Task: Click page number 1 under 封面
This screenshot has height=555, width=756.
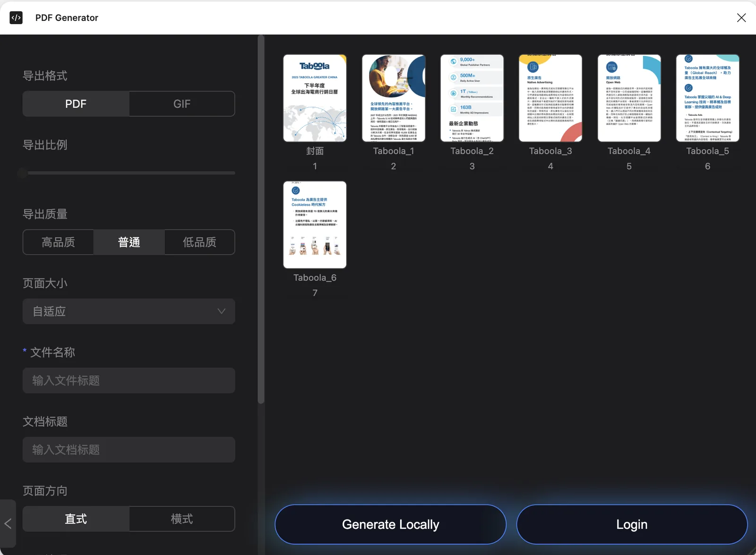Action: [x=315, y=166]
